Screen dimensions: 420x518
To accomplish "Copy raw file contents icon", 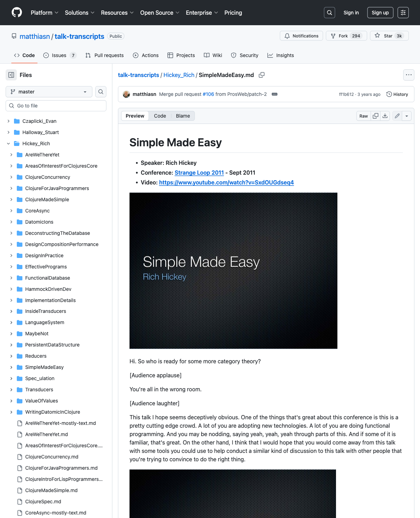I will coord(376,116).
